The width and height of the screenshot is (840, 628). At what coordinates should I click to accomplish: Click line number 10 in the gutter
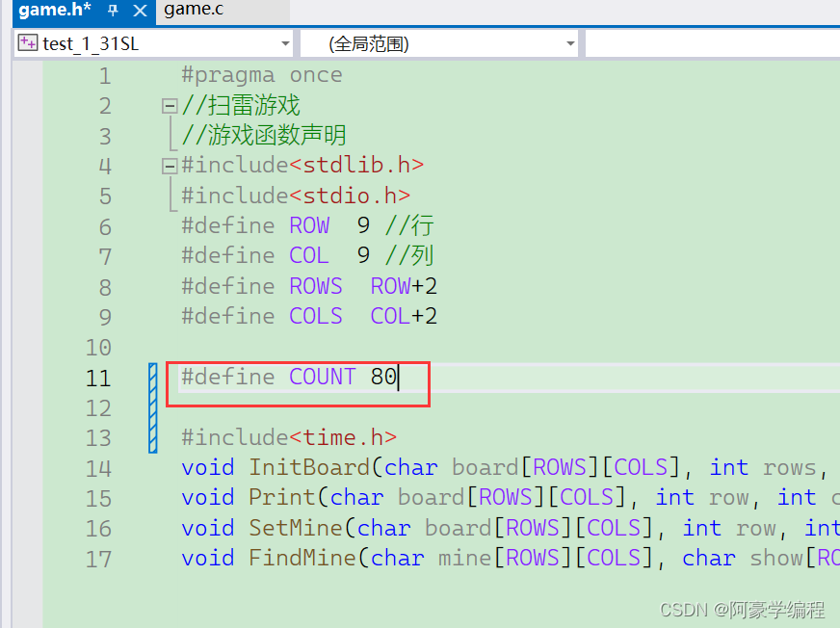(x=98, y=348)
